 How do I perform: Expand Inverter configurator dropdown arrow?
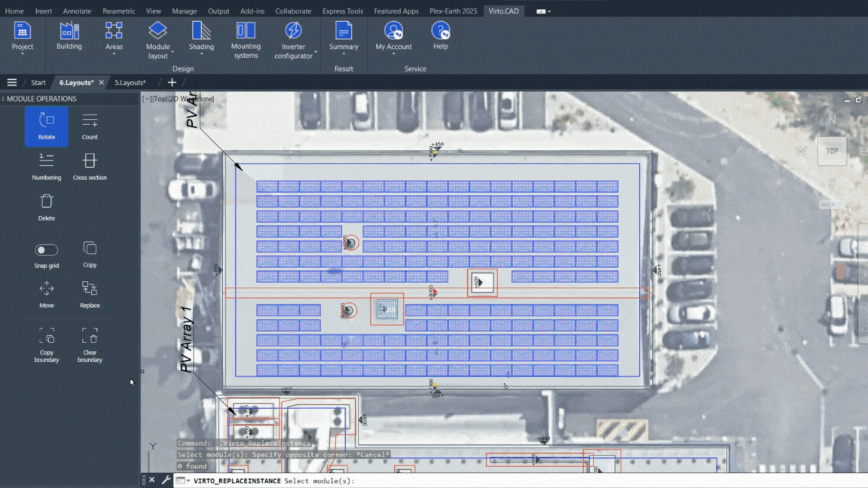tap(316, 52)
